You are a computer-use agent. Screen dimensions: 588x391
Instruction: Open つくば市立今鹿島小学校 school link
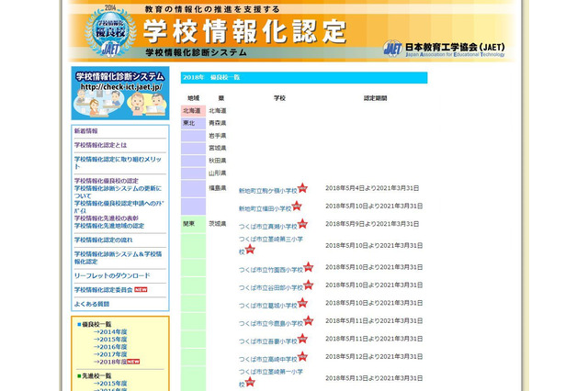coord(271,324)
